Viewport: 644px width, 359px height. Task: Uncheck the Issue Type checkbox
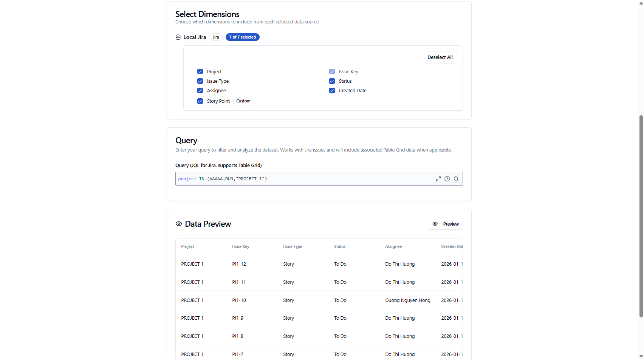pos(200,81)
